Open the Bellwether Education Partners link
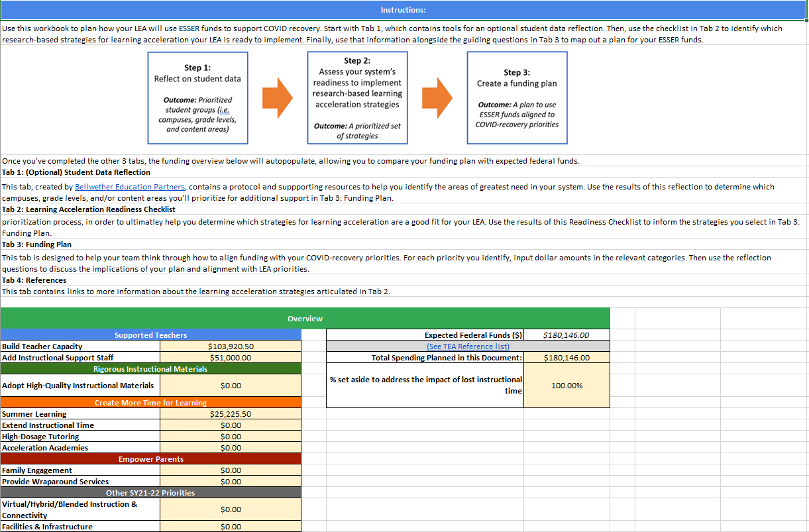 click(130, 187)
